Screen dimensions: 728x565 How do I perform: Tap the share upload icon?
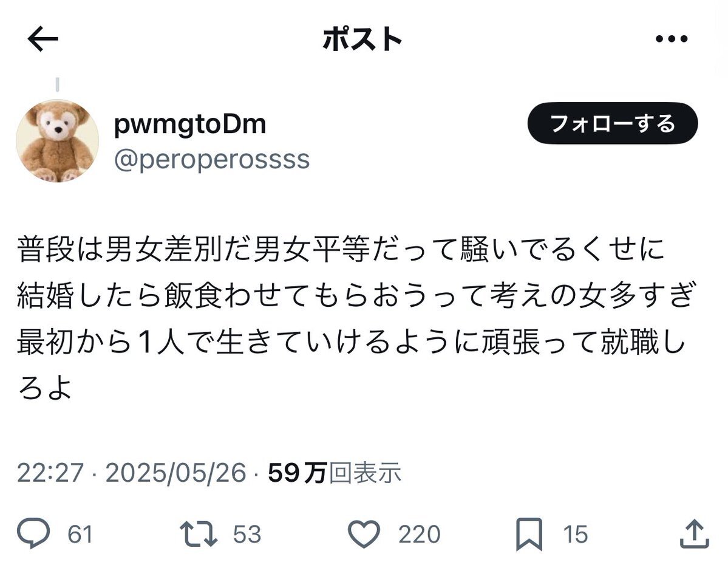point(695,533)
